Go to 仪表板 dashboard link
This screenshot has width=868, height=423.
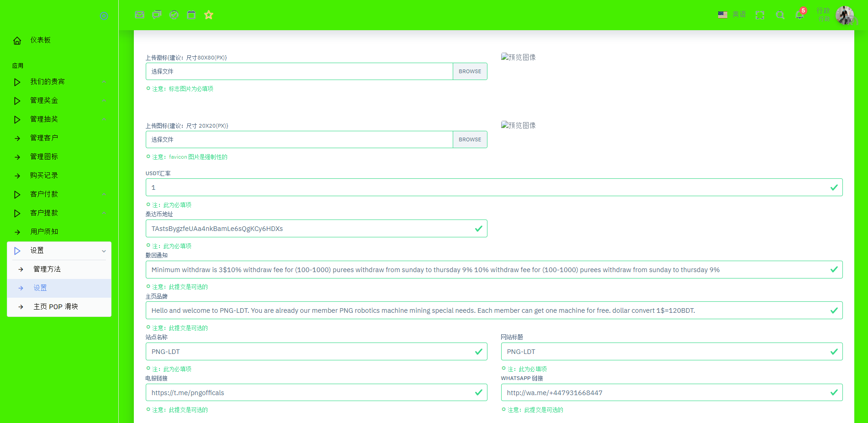(40, 40)
